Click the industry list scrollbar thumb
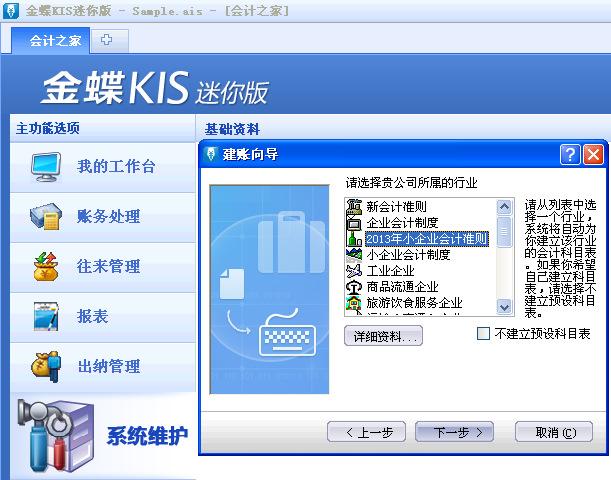Screen dimensions: 611x480 (x=504, y=232)
